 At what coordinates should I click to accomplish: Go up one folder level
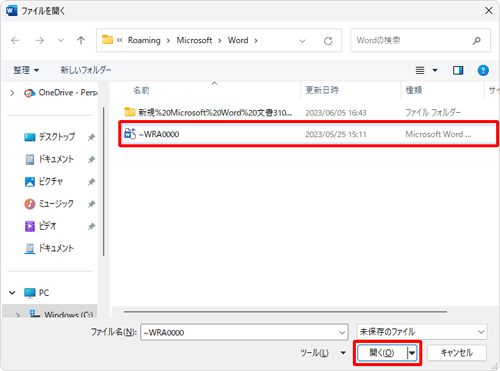tap(81, 41)
